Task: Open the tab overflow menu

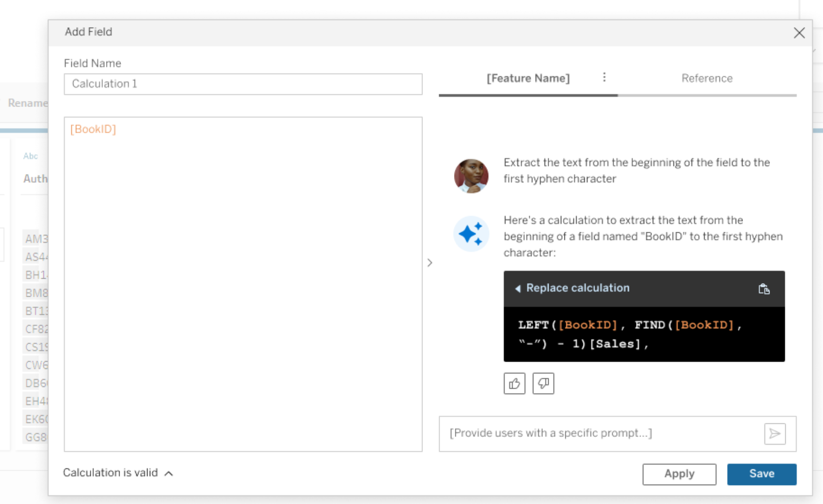Action: [604, 77]
